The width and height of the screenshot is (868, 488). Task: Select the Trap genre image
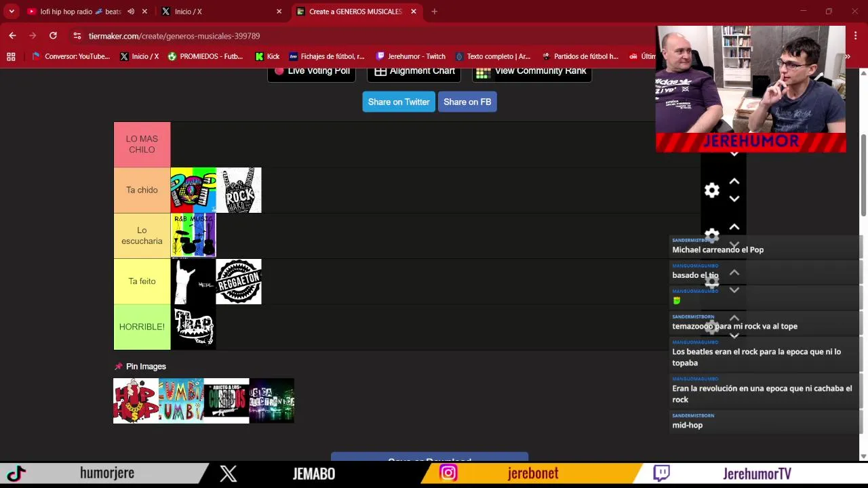[193, 327]
